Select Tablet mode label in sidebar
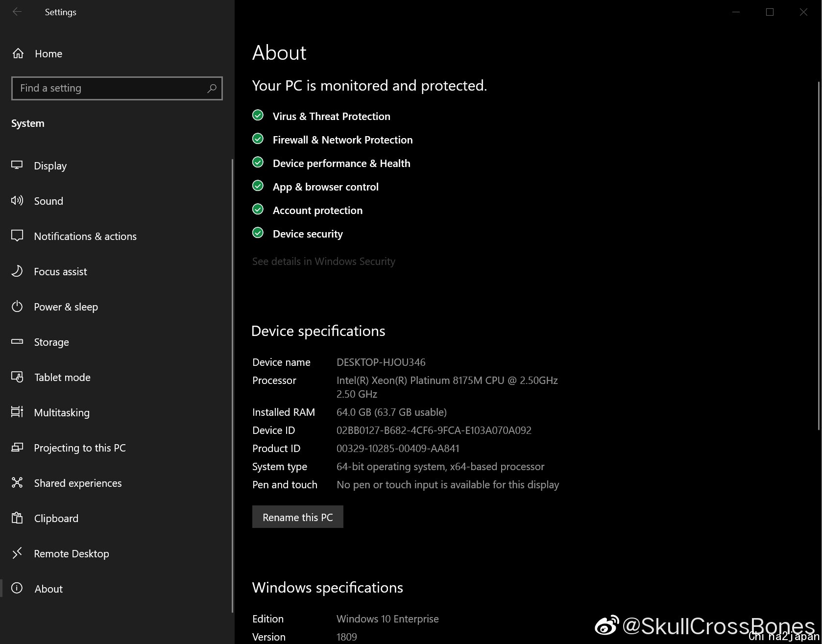 click(x=62, y=377)
